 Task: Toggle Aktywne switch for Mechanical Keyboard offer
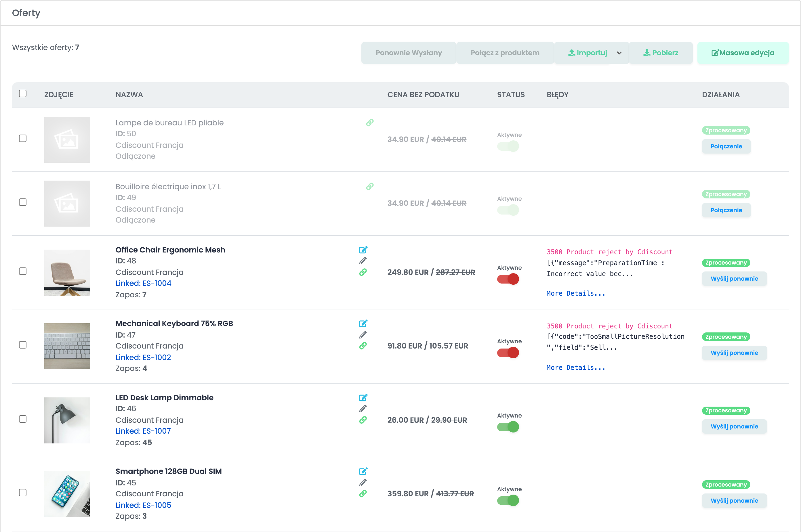pyautogui.click(x=508, y=353)
